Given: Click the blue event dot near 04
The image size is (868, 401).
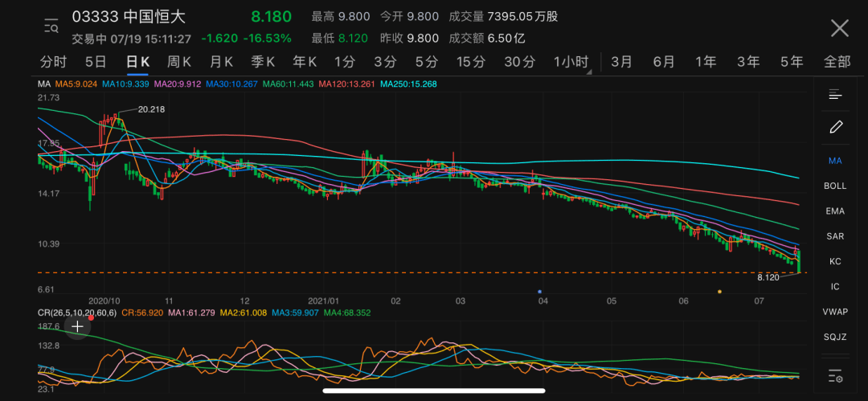Looking at the screenshot, I should tap(540, 291).
